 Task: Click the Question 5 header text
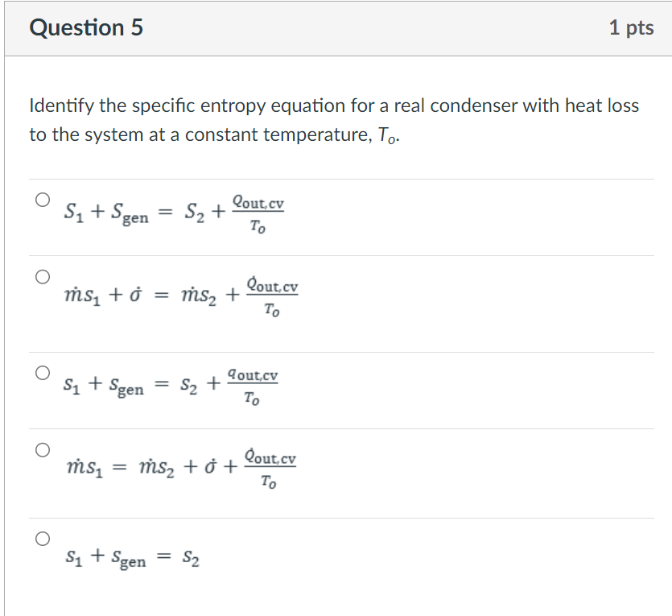click(85, 27)
